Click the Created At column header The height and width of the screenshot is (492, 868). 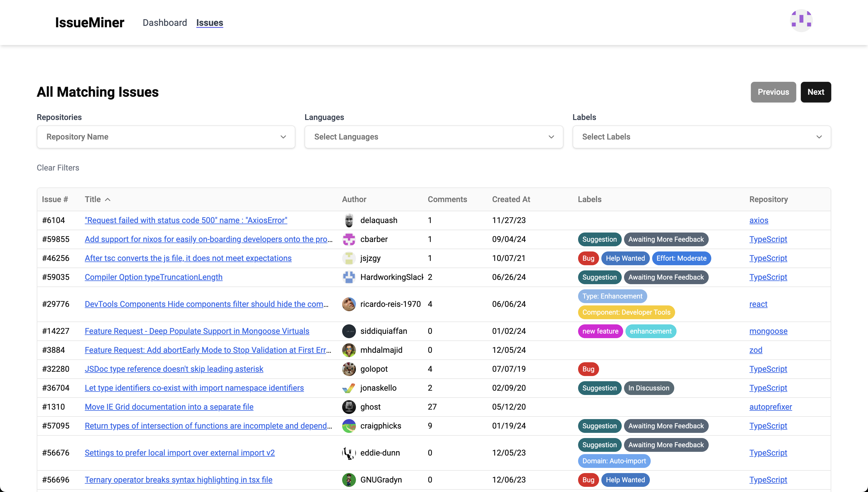pyautogui.click(x=511, y=199)
